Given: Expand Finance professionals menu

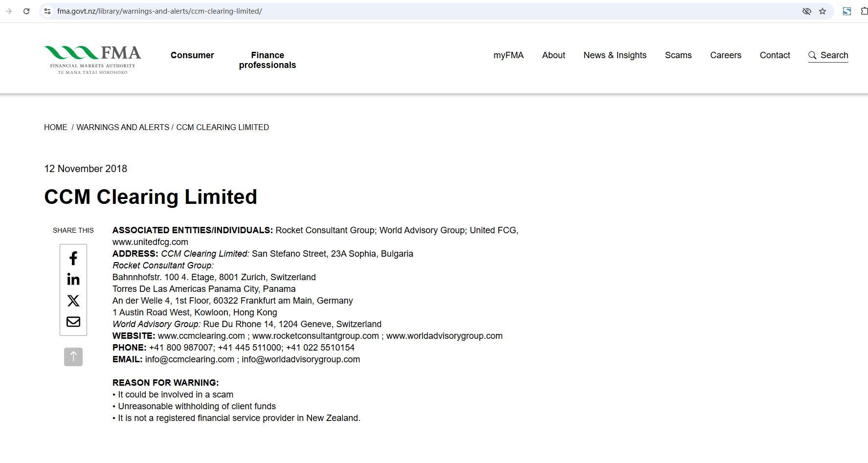Looking at the screenshot, I should 267,60.
